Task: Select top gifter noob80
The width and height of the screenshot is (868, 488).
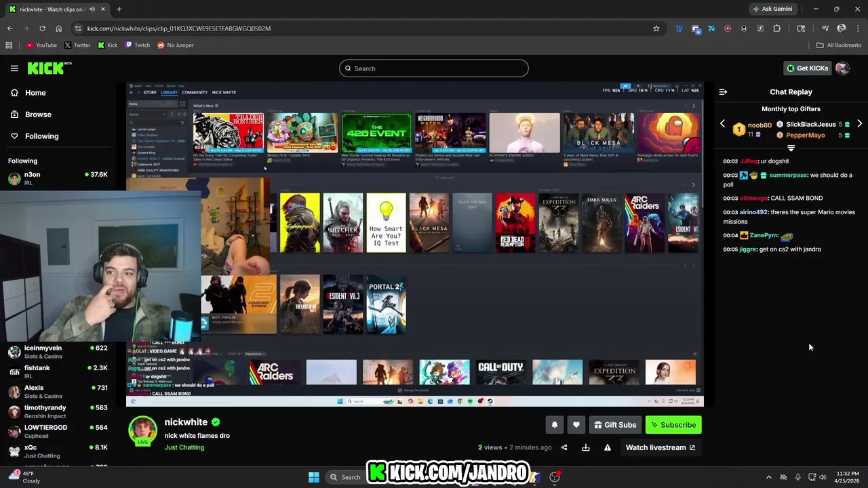Action: click(759, 125)
